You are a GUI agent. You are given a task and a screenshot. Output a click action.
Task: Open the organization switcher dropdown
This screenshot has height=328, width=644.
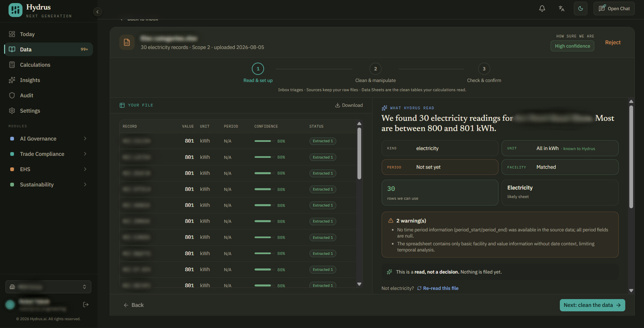(x=48, y=287)
